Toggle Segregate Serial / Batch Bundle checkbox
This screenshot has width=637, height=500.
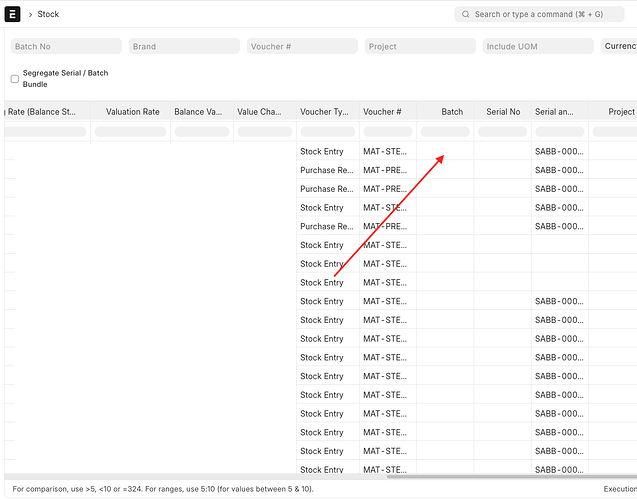[x=15, y=79]
